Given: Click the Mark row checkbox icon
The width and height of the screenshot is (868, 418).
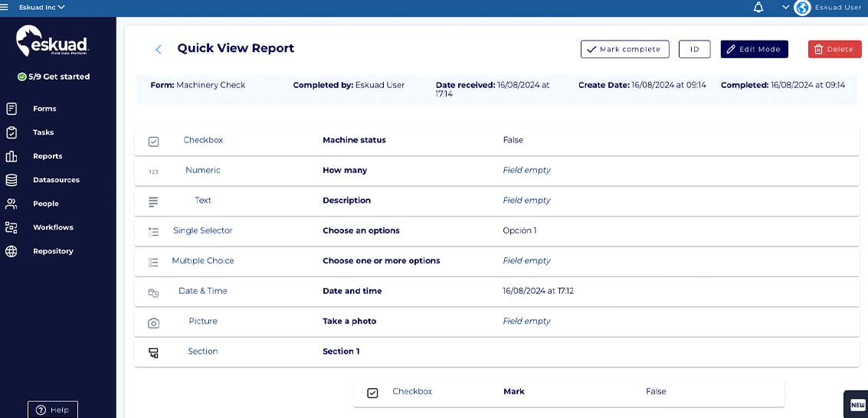Looking at the screenshot, I should pos(372,394).
